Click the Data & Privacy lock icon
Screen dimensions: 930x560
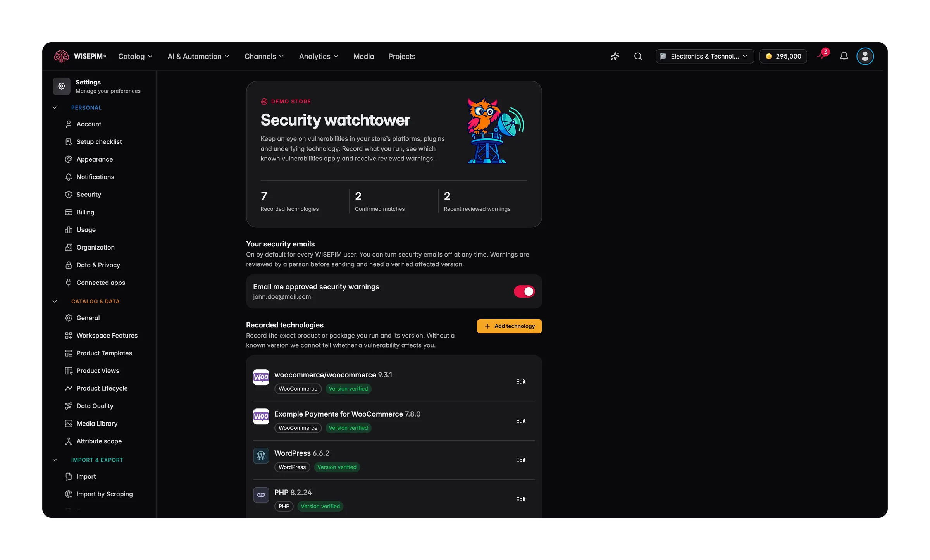click(x=69, y=265)
